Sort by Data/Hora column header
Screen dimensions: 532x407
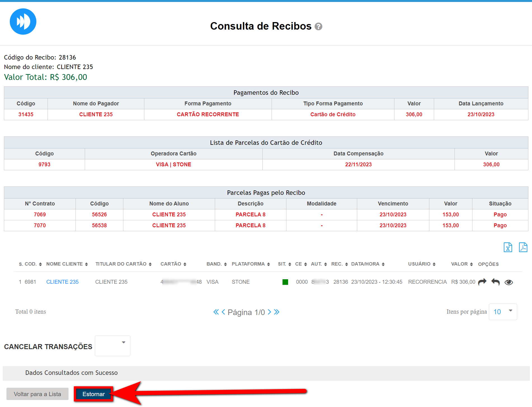pos(368,264)
